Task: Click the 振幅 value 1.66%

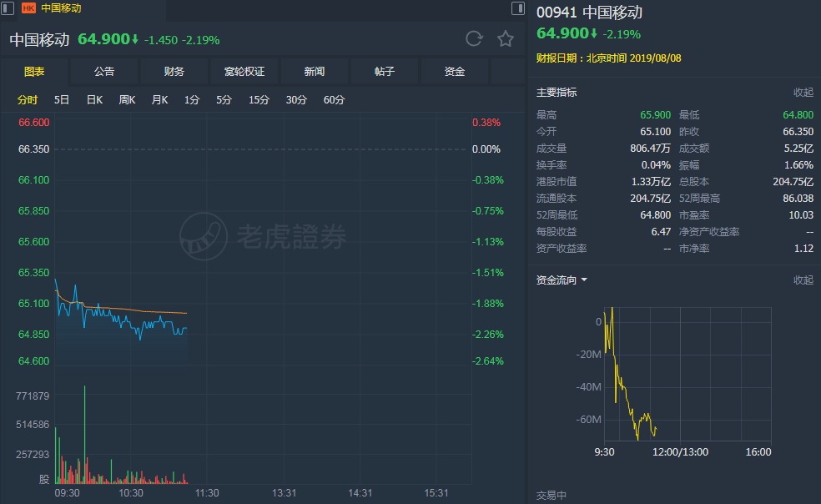Action: [x=798, y=165]
